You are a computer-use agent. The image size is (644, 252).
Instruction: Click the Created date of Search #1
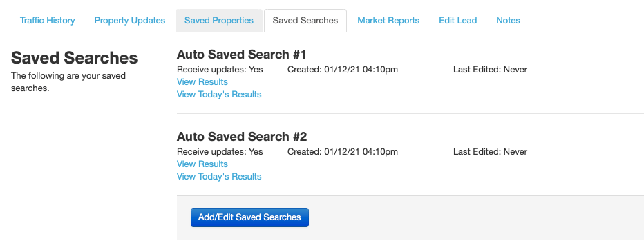point(343,70)
